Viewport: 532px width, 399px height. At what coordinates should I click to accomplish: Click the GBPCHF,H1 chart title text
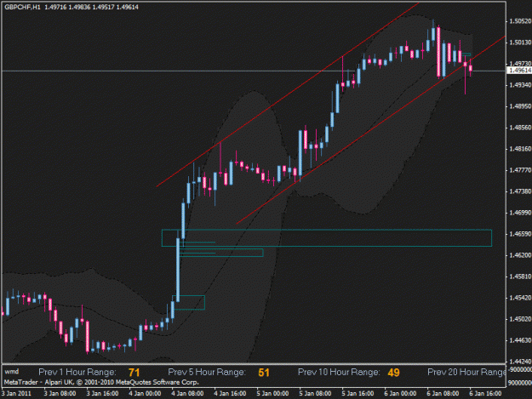pyautogui.click(x=22, y=7)
